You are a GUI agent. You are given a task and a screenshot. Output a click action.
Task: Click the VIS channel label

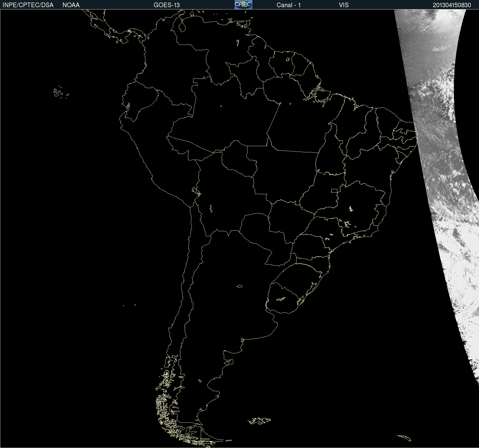344,5
